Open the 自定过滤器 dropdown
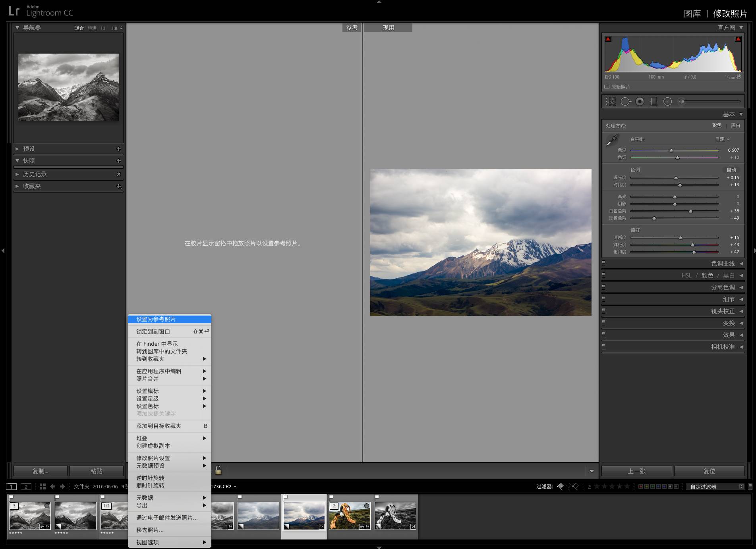The height and width of the screenshot is (549, 756). [x=715, y=487]
